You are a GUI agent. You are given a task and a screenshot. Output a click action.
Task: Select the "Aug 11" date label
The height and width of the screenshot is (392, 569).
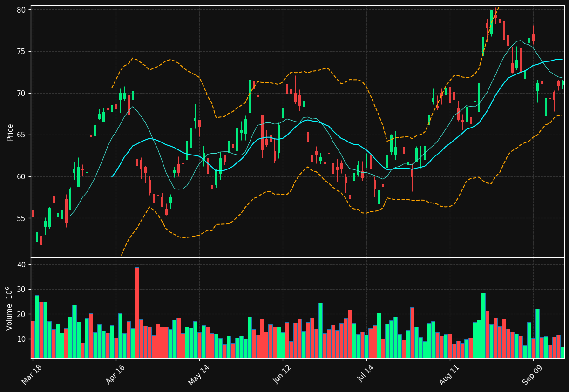point(449,375)
